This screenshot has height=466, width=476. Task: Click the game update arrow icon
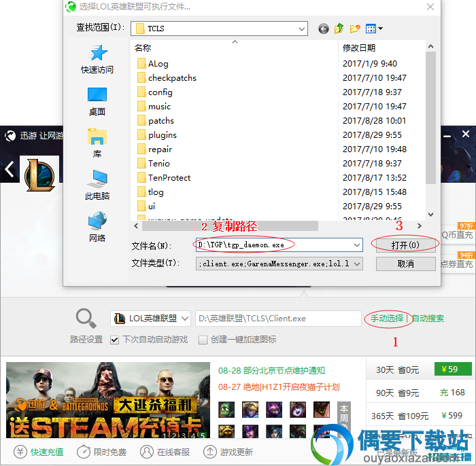pos(209,452)
